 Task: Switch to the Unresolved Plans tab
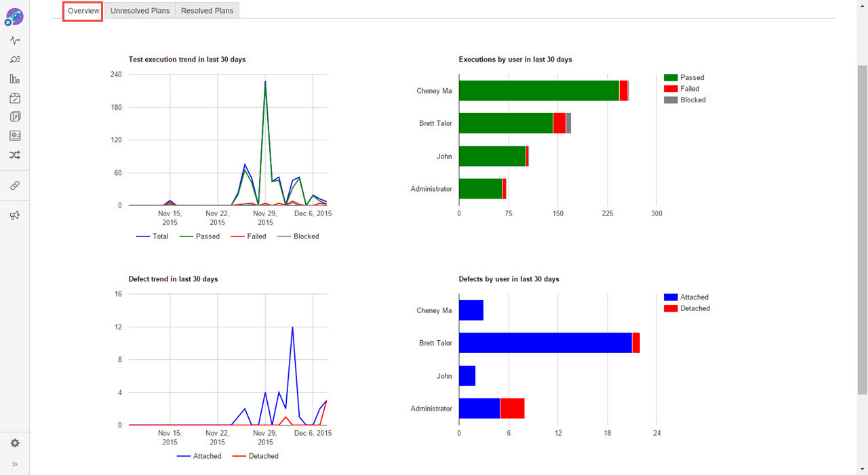pos(140,11)
